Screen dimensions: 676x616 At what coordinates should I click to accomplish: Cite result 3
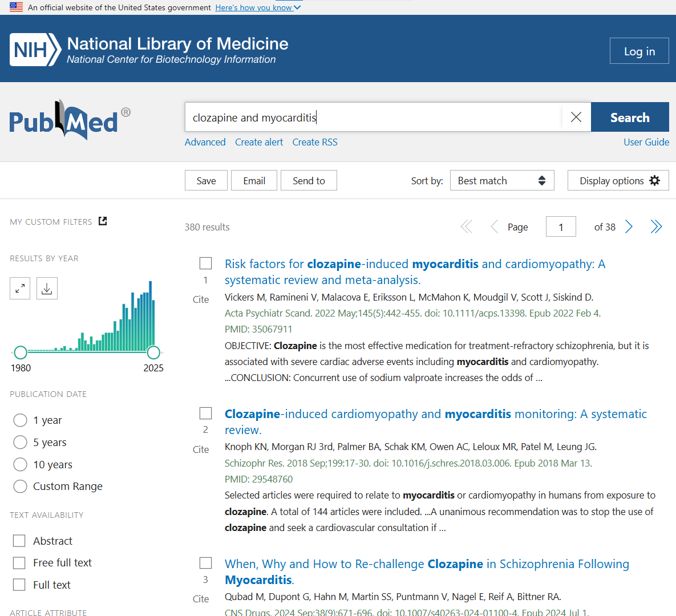click(x=200, y=599)
